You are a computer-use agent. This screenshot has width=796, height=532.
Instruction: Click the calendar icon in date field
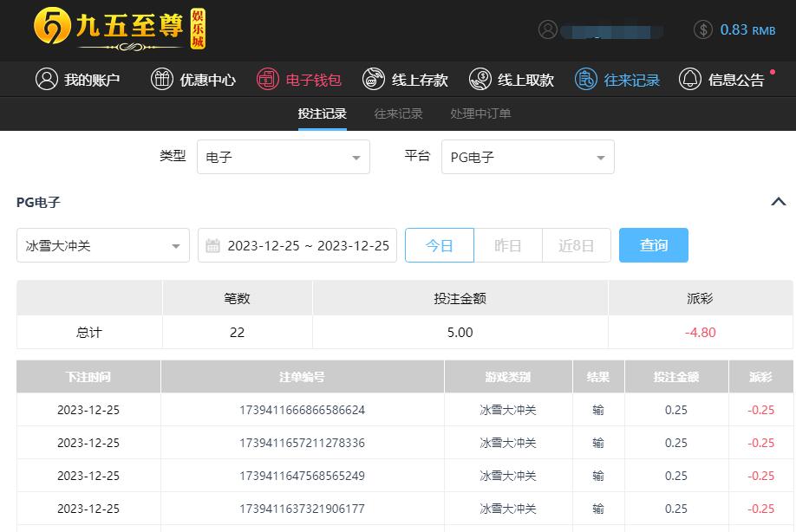(212, 246)
